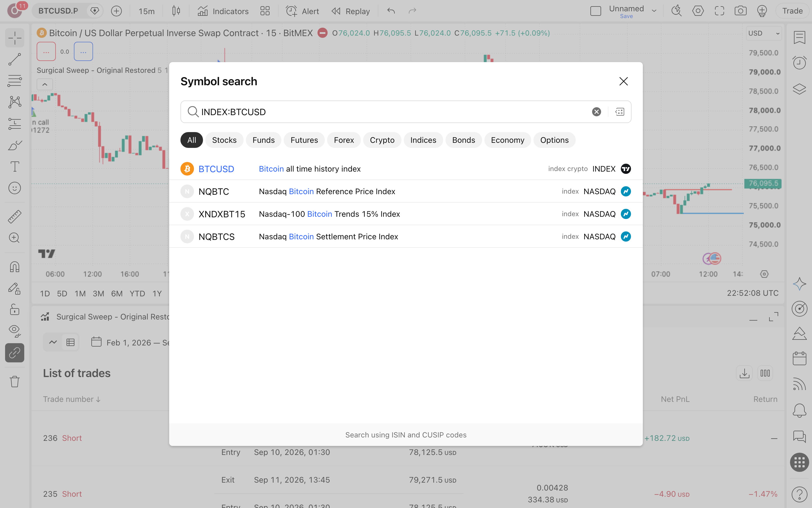The image size is (812, 508).
Task: Select the text drawing tool
Action: (x=14, y=167)
